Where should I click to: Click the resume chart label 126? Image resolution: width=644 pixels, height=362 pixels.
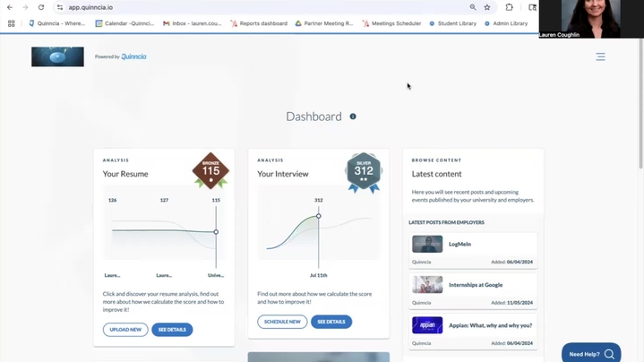[113, 200]
